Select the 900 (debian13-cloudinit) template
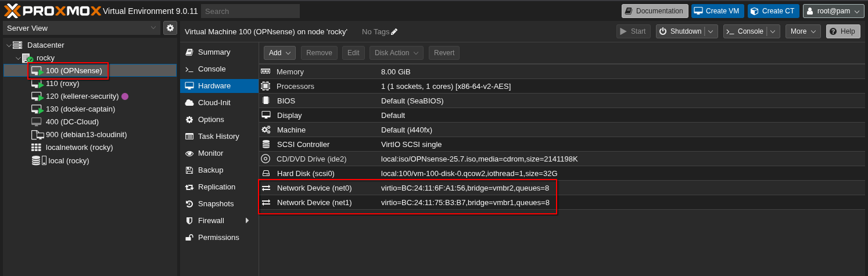Image resolution: width=868 pixels, height=276 pixels. pos(86,135)
